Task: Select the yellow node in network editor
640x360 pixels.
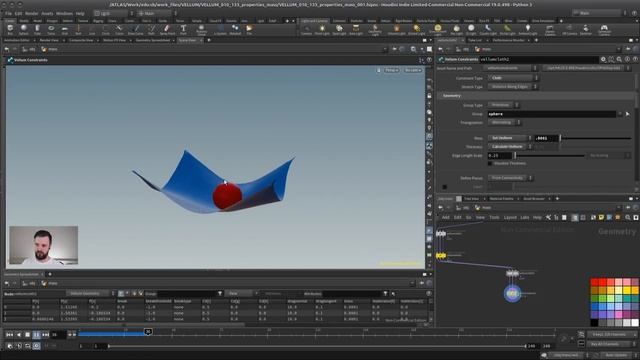Action: tap(441, 256)
